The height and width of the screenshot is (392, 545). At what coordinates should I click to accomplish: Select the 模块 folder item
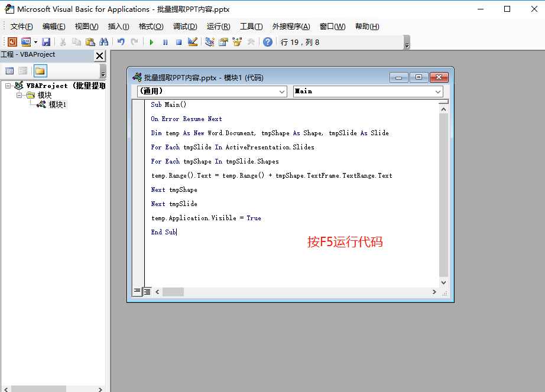tap(44, 95)
